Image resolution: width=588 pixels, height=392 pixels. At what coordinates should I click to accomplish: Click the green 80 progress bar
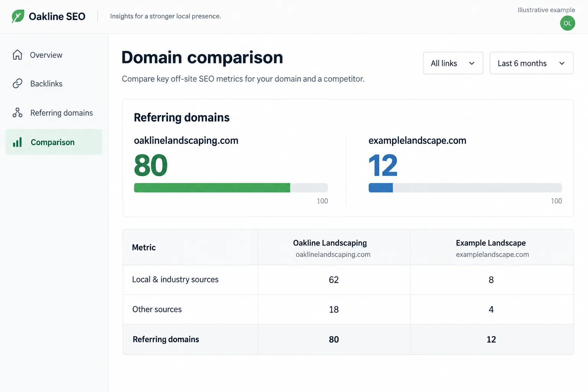231,188
